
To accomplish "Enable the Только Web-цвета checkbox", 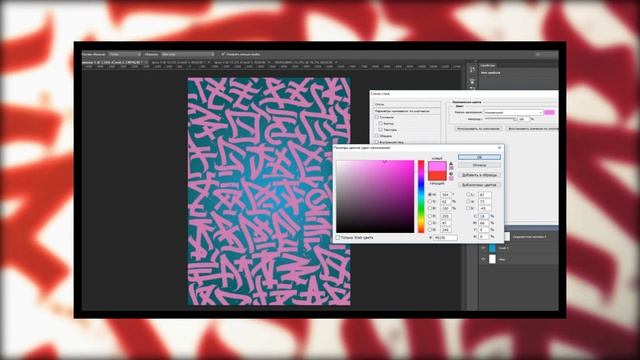I will [338, 238].
